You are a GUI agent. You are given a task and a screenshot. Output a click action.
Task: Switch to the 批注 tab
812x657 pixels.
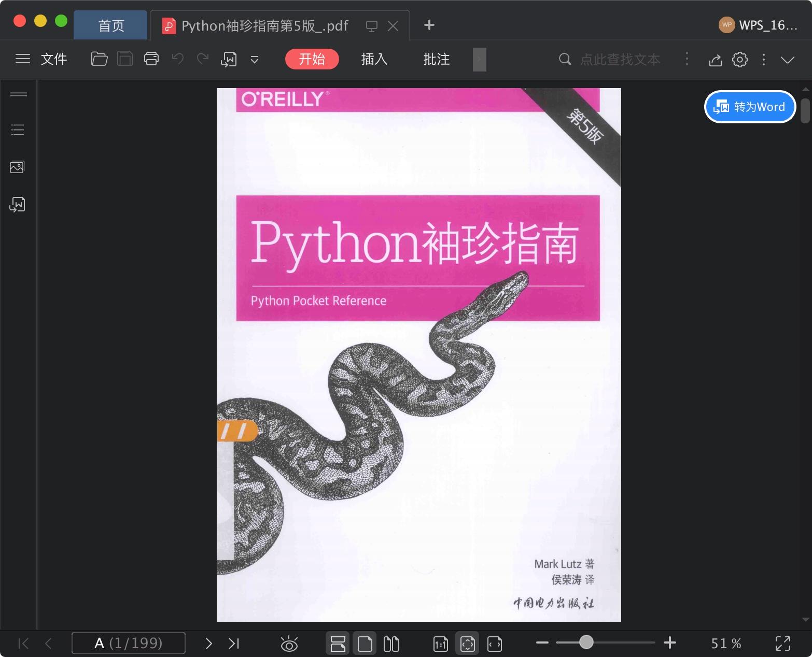(437, 59)
